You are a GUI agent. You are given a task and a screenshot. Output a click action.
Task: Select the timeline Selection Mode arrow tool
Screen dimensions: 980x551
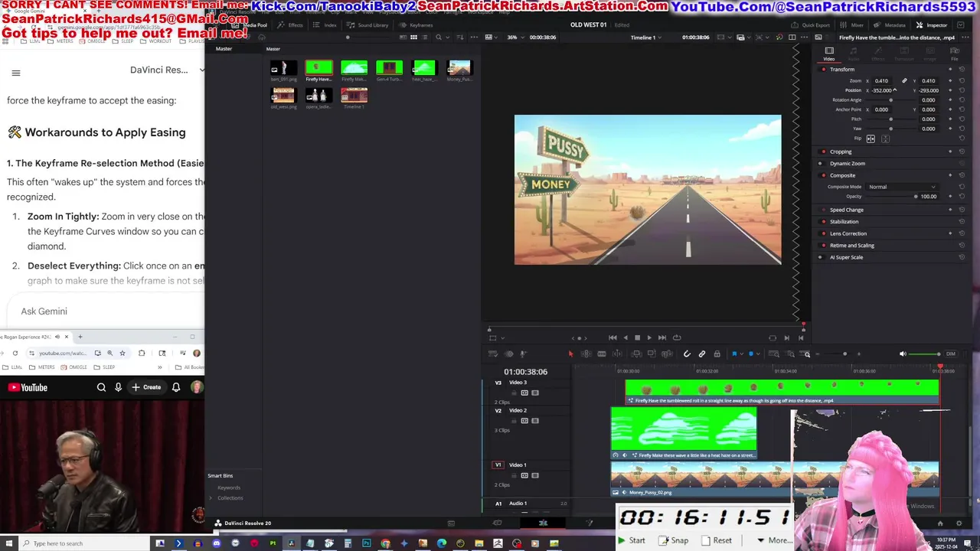tap(570, 354)
